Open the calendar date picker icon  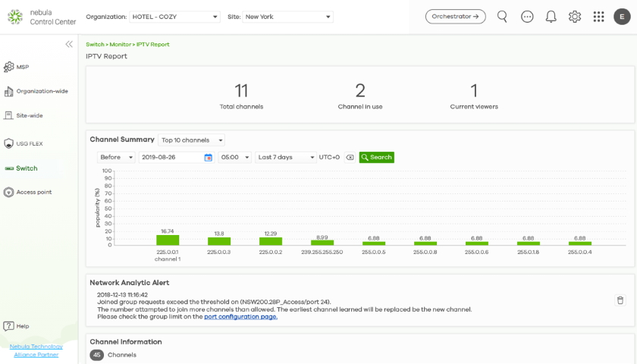(208, 157)
